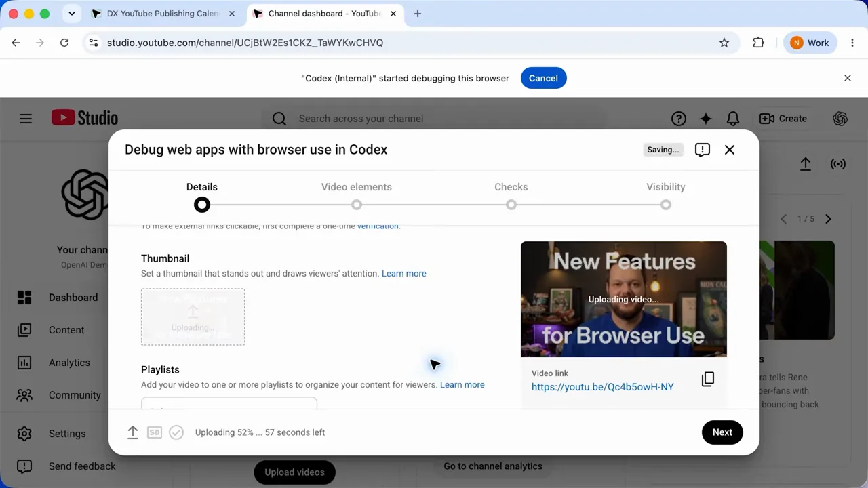The image size is (868, 488).
Task: Click the uploading thumbnail box
Action: click(193, 317)
